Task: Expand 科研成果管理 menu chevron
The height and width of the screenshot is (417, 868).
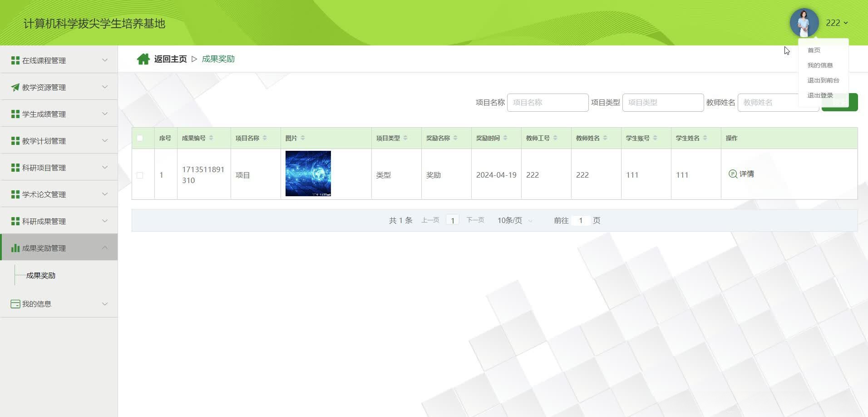Action: [105, 221]
